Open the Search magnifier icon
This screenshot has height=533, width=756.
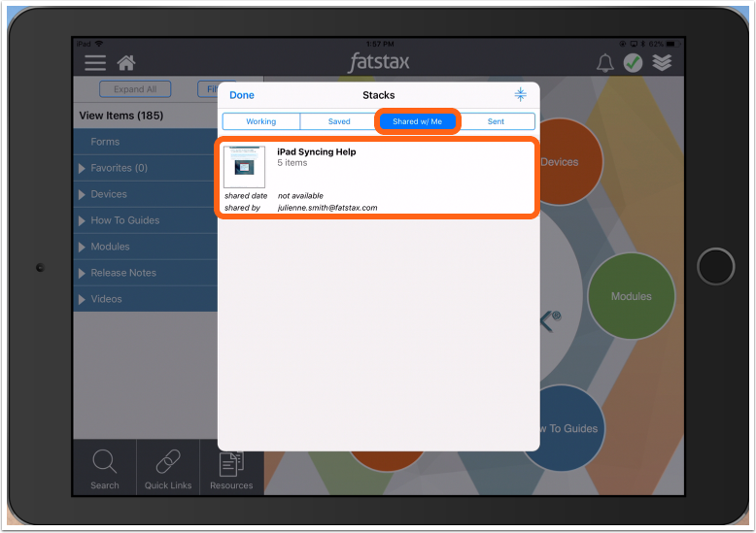105,462
